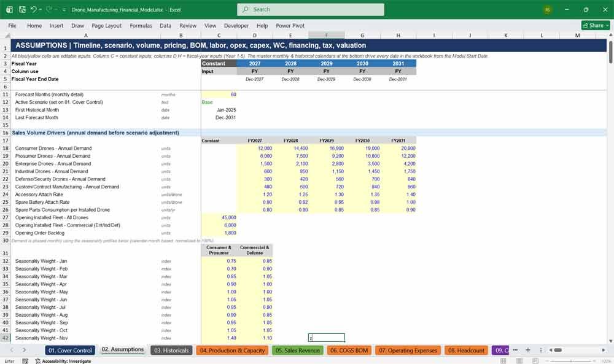The image size is (614, 364).
Task: Select row 18 header
Action: tap(6, 149)
